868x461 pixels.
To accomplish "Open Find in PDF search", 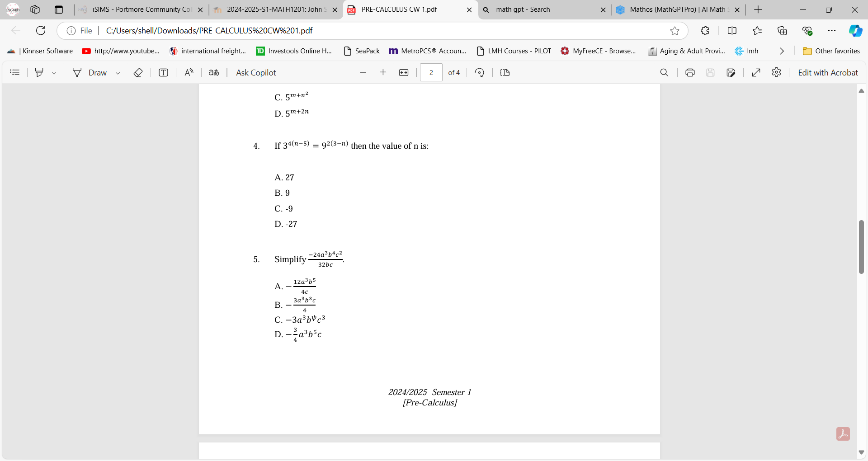I will [664, 72].
